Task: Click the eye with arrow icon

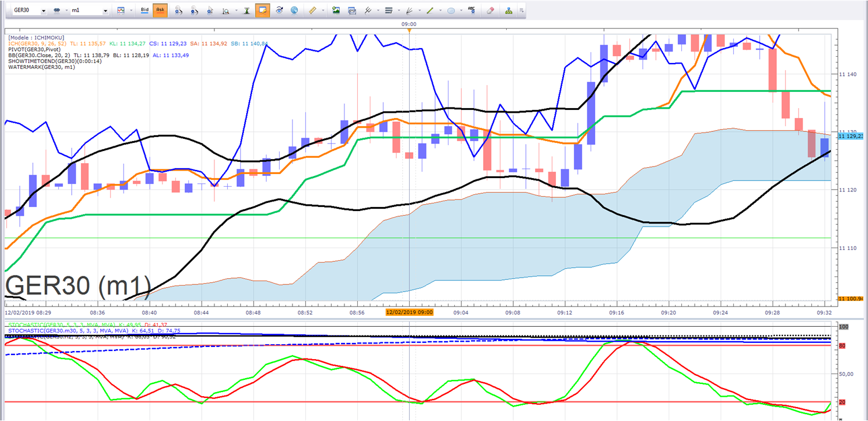Action: pyautogui.click(x=279, y=10)
